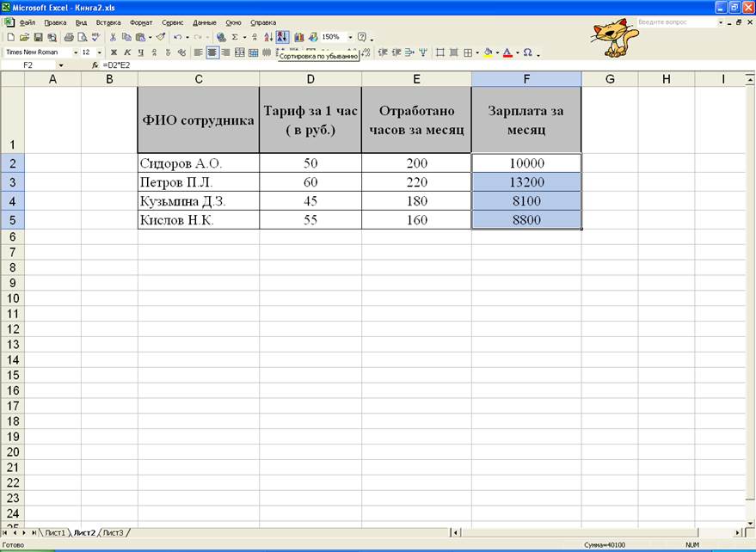Click the AutoSum sigma button
This screenshot has width=756, height=552.
[x=233, y=38]
